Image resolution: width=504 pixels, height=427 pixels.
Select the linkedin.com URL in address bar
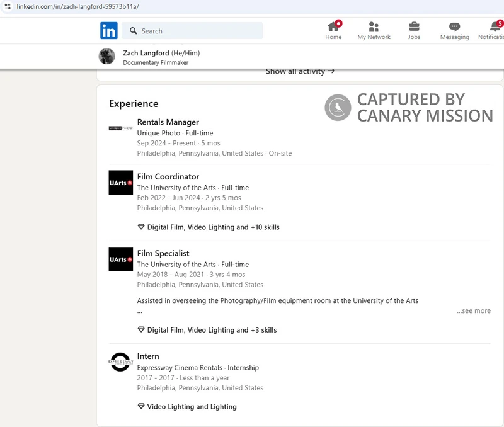(77, 6)
